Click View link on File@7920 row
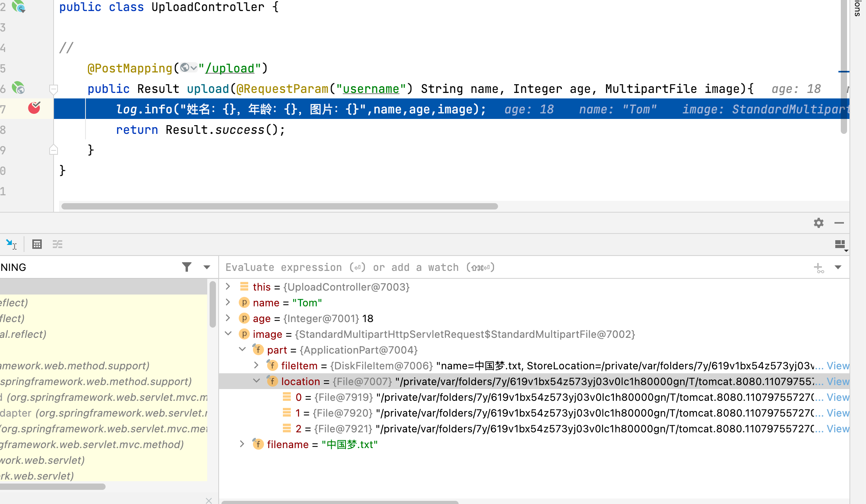 [x=838, y=413]
